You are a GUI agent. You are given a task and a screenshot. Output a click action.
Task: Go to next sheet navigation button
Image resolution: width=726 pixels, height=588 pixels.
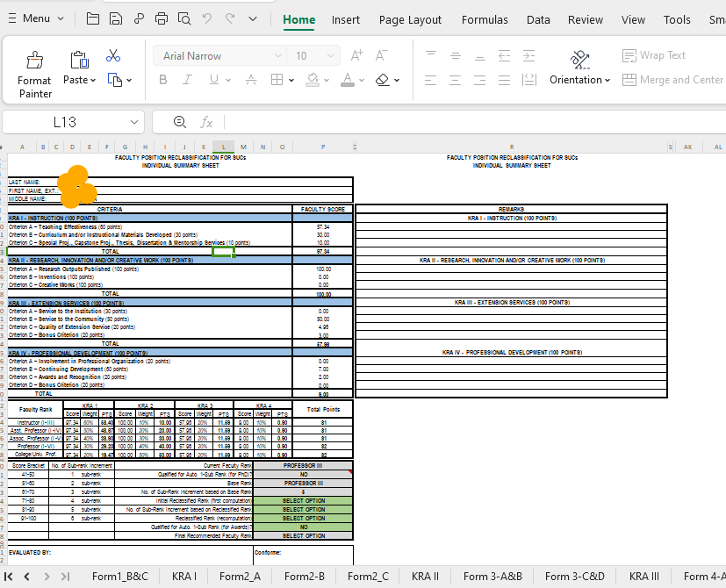[x=47, y=577]
